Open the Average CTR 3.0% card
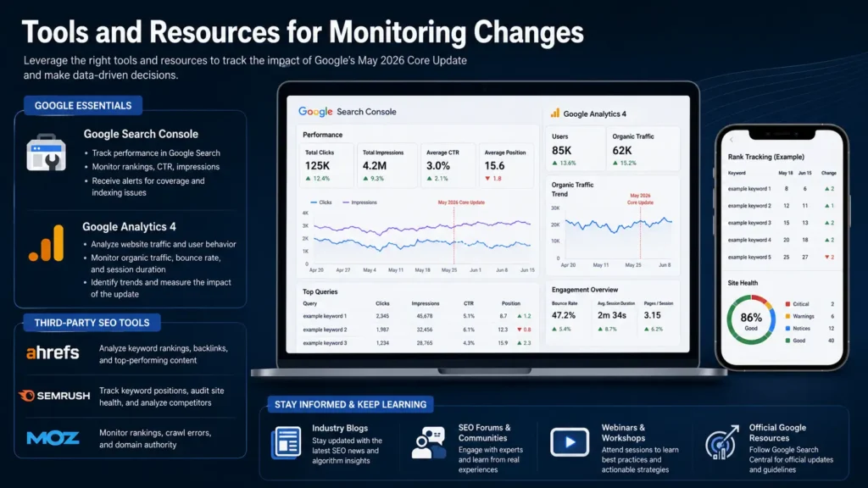Viewport: 868px width, 488px height. [x=448, y=165]
